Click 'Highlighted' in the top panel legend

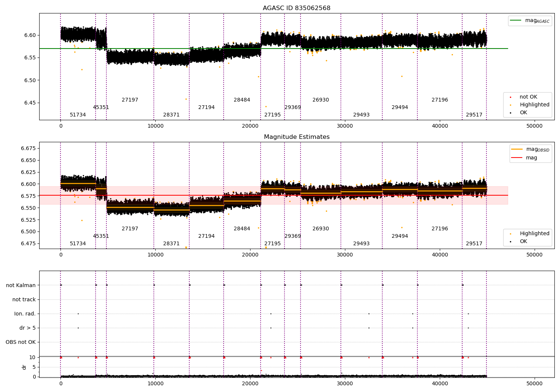click(x=535, y=105)
